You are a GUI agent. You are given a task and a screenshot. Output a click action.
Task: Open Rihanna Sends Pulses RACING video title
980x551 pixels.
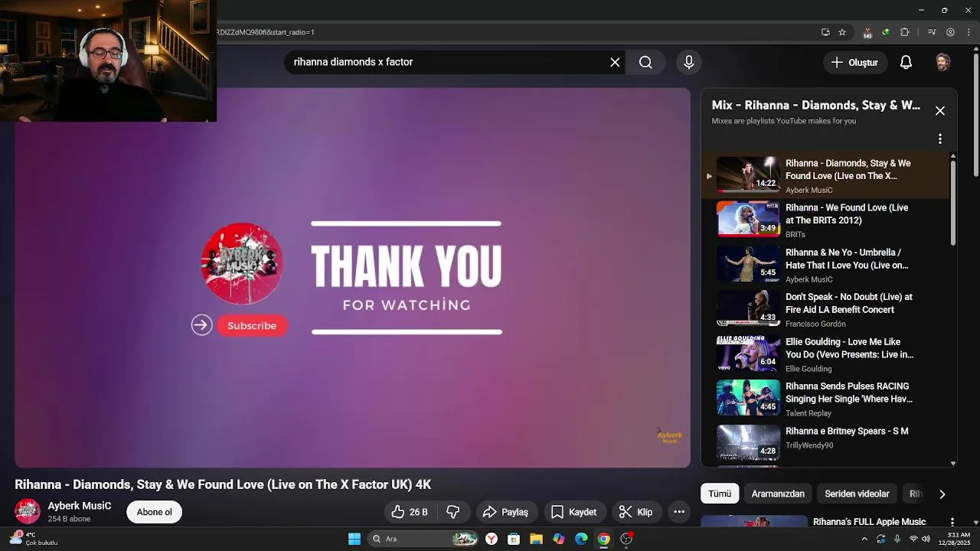click(849, 393)
